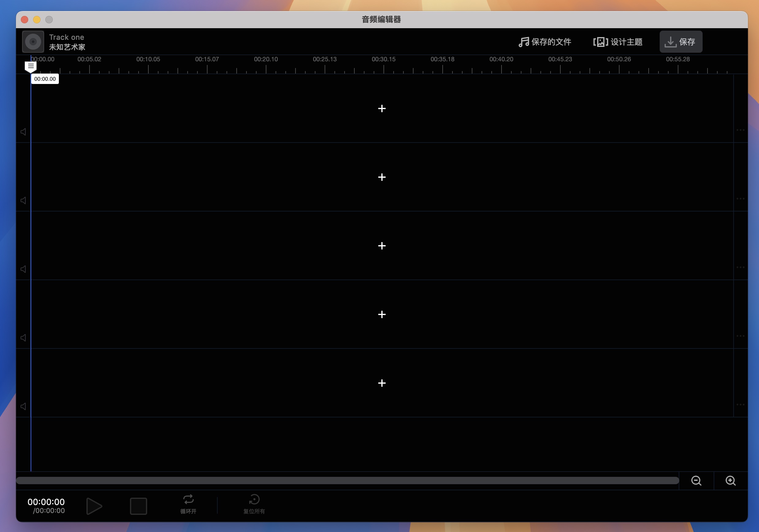Click zoom in magnifier icon
This screenshot has width=759, height=532.
point(730,480)
